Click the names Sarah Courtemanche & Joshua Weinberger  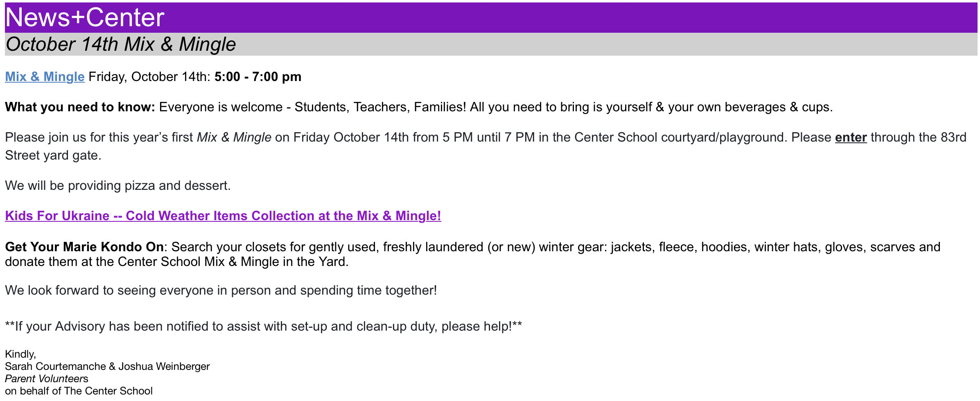(107, 366)
